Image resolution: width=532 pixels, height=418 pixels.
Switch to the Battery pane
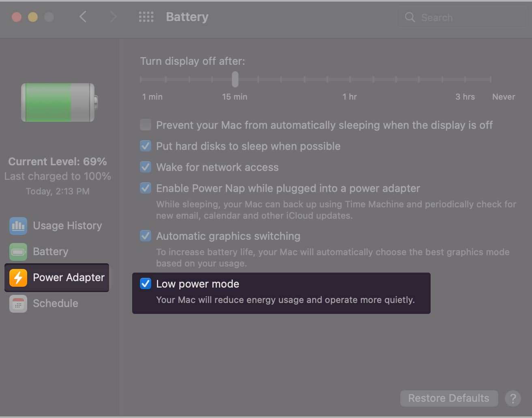coord(50,252)
